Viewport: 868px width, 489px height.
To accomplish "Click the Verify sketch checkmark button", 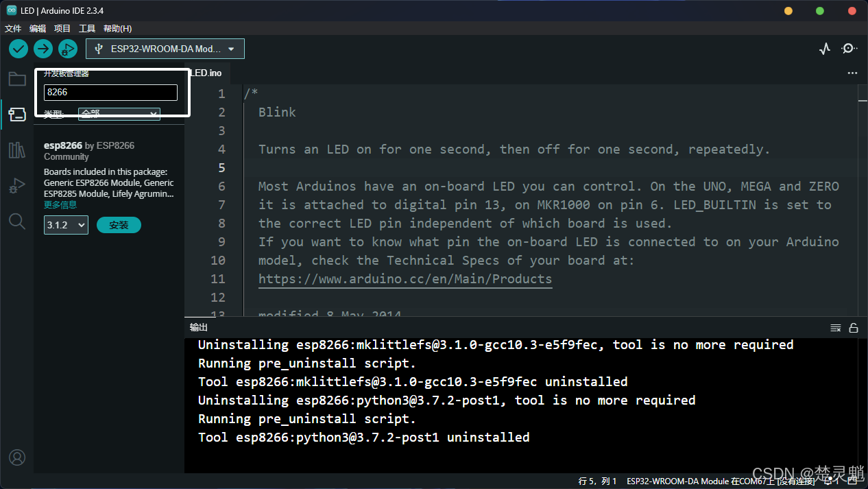I will point(19,49).
